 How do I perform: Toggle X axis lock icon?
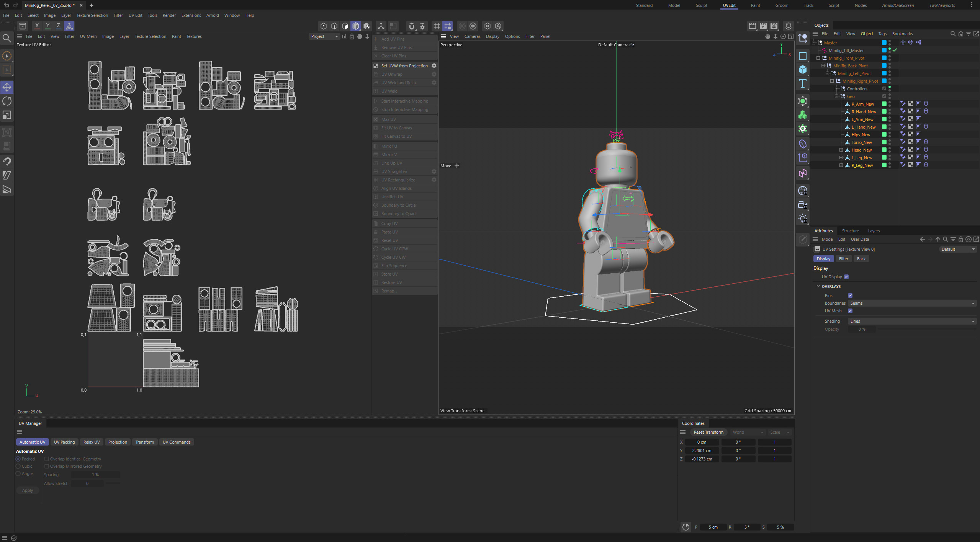click(x=37, y=26)
